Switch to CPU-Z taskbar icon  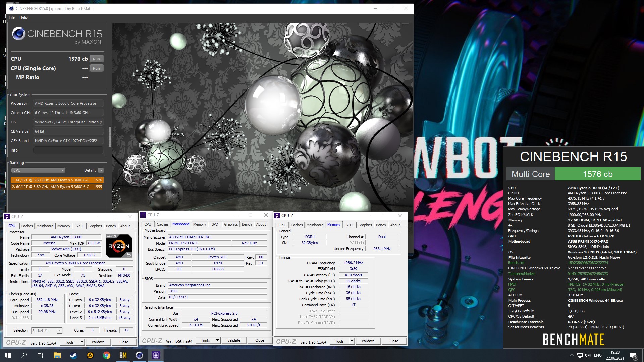click(156, 355)
